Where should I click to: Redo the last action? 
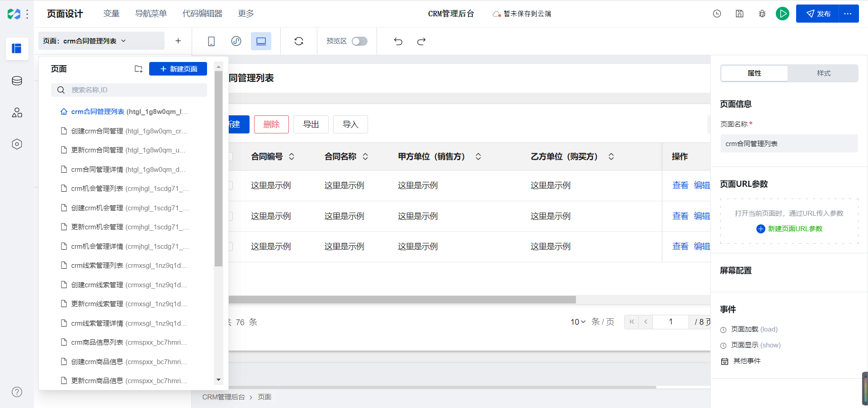click(x=421, y=42)
